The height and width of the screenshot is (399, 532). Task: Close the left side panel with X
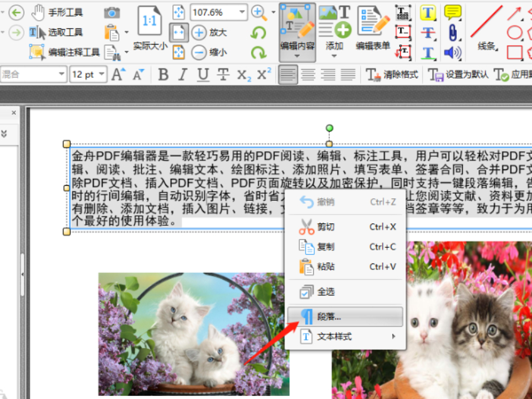point(14,113)
